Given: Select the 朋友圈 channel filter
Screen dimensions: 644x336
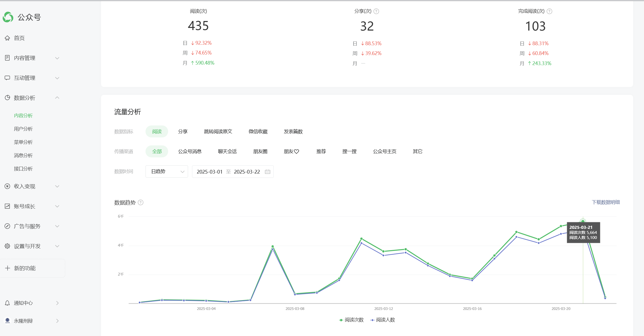Looking at the screenshot, I should point(260,152).
